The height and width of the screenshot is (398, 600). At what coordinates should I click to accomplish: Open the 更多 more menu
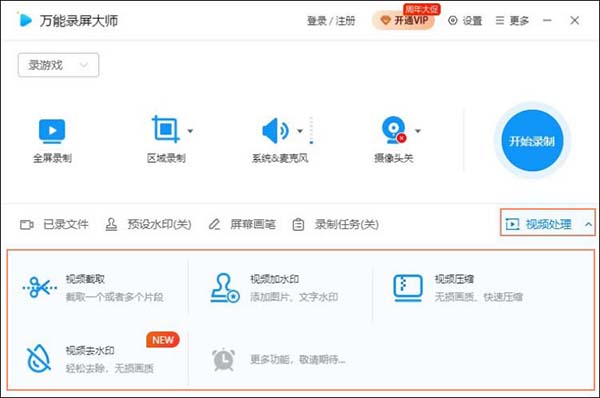(x=512, y=21)
